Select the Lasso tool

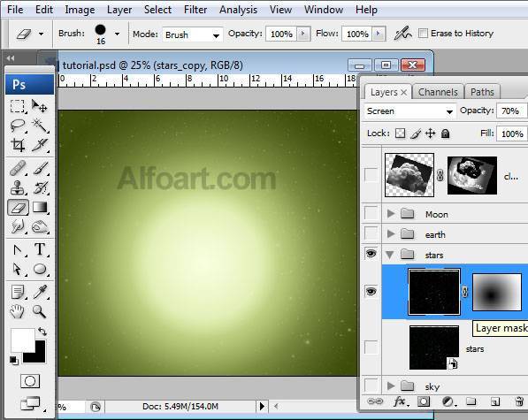18,126
